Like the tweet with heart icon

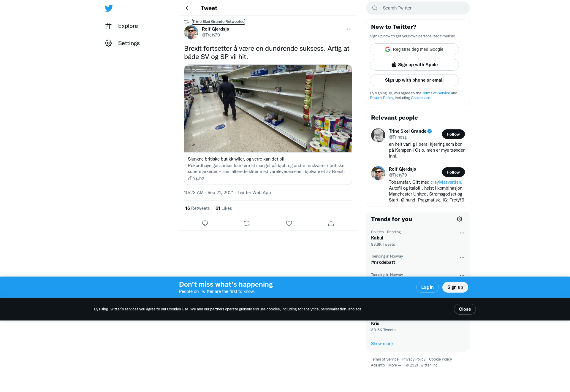click(289, 223)
